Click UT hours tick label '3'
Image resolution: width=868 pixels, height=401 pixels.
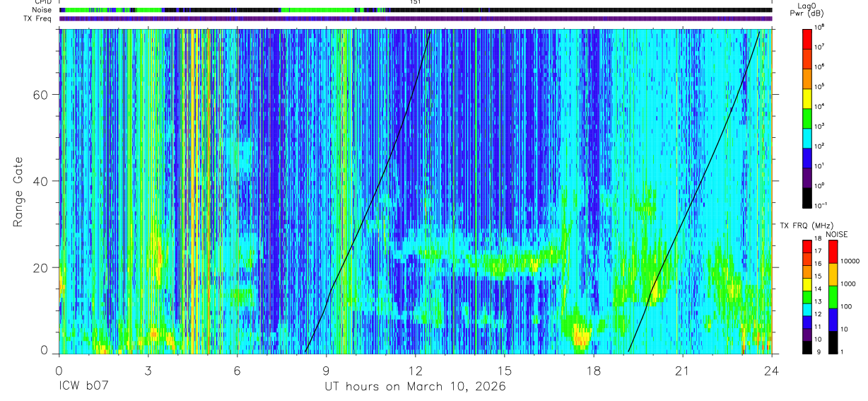148,371
